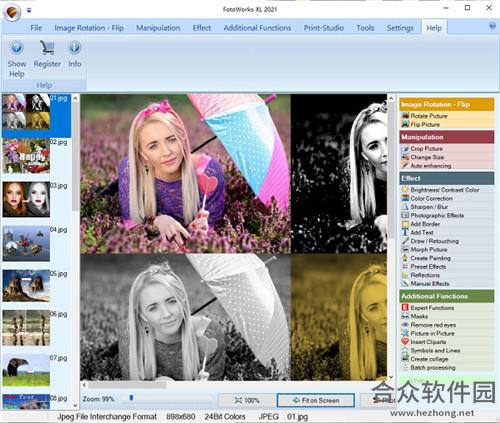Open Image Rotation - Flip tab
This screenshot has width=500, height=423.
click(89, 28)
